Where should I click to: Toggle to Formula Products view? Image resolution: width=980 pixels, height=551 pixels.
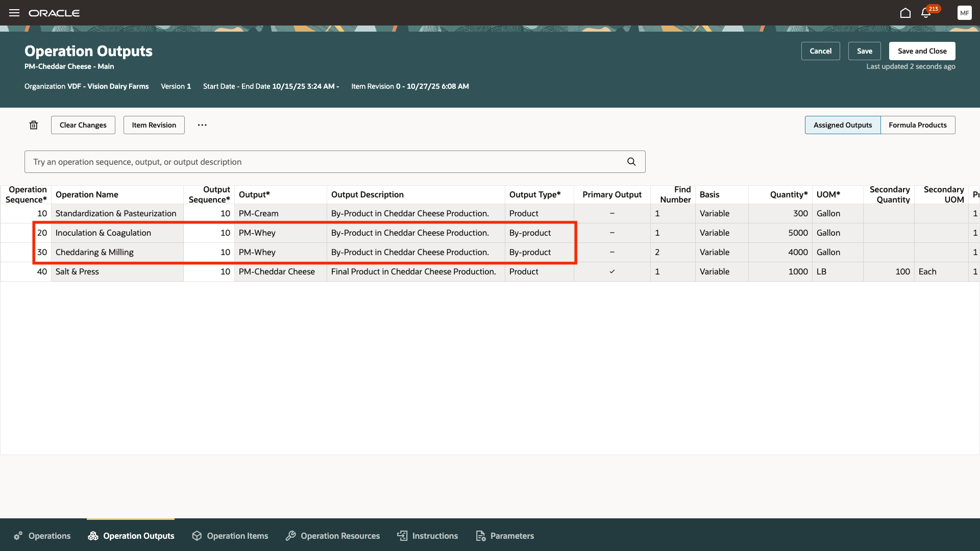coord(917,125)
